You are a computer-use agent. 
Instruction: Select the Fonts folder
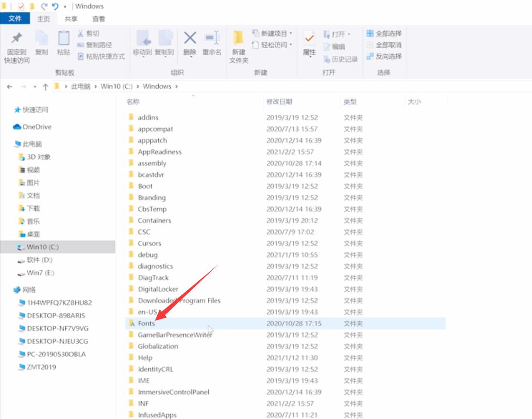tap(285, 323)
